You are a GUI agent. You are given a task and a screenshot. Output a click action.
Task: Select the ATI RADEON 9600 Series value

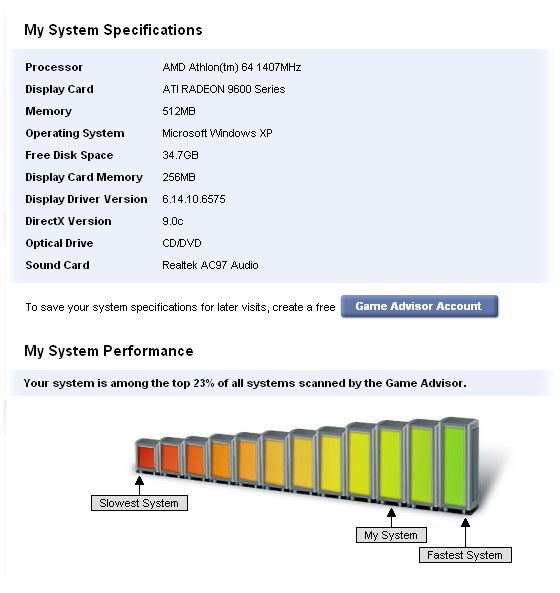[224, 89]
